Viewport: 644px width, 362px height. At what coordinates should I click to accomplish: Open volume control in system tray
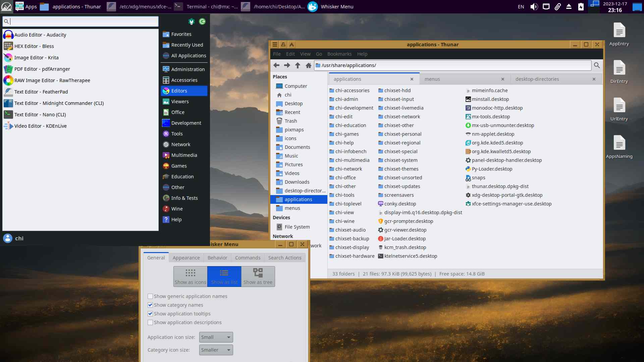click(534, 7)
